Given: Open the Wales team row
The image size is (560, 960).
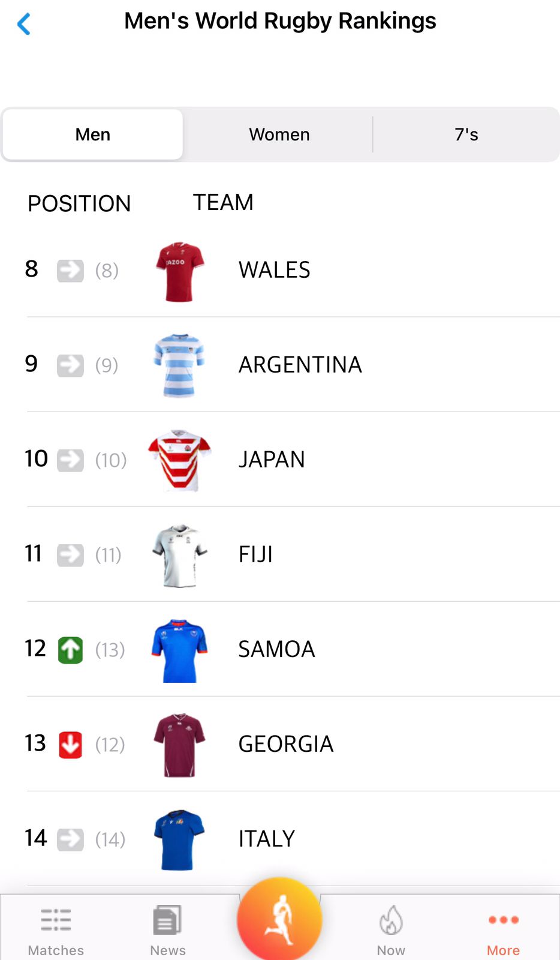Looking at the screenshot, I should [x=275, y=270].
